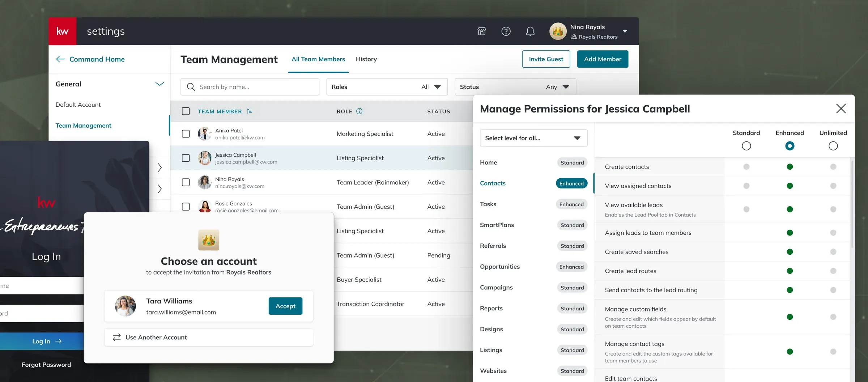
Task: Collapse the General section chevron
Action: click(x=159, y=84)
